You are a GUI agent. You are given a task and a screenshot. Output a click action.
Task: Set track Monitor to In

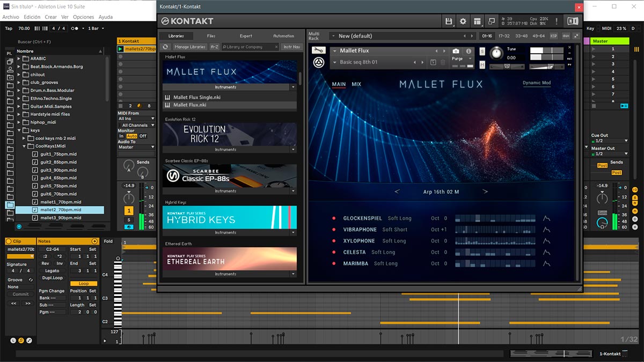click(x=121, y=136)
